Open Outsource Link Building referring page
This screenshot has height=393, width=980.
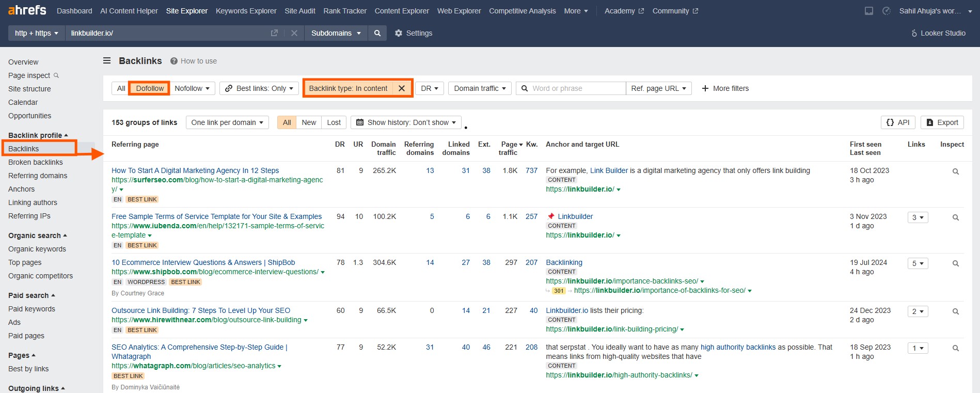click(201, 310)
